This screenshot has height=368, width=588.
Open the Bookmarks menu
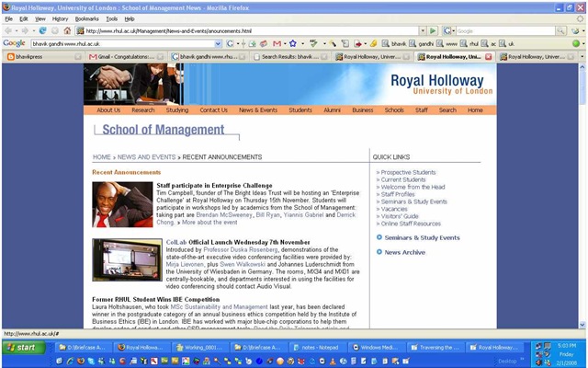point(86,18)
